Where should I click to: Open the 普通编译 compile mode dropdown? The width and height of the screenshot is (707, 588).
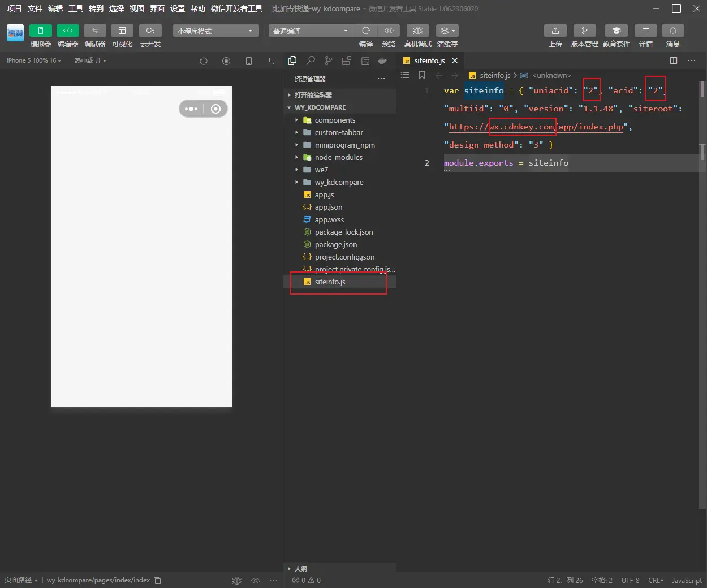click(312, 31)
